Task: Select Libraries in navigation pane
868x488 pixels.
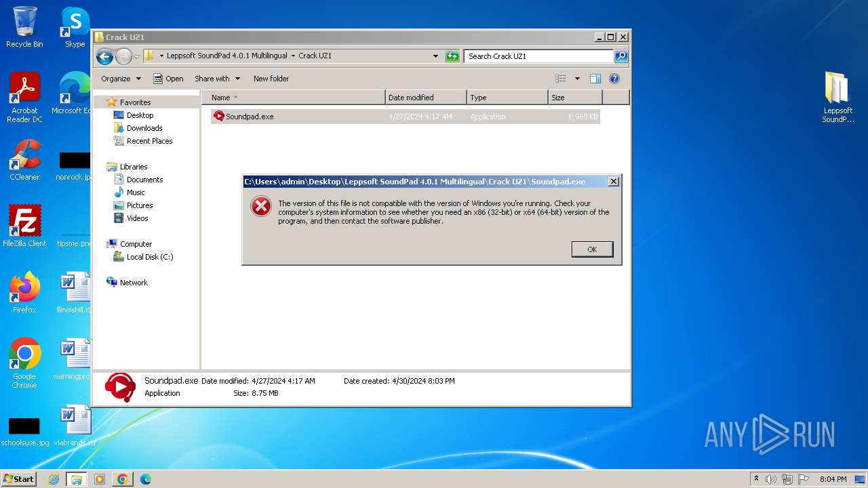Action: coord(134,167)
